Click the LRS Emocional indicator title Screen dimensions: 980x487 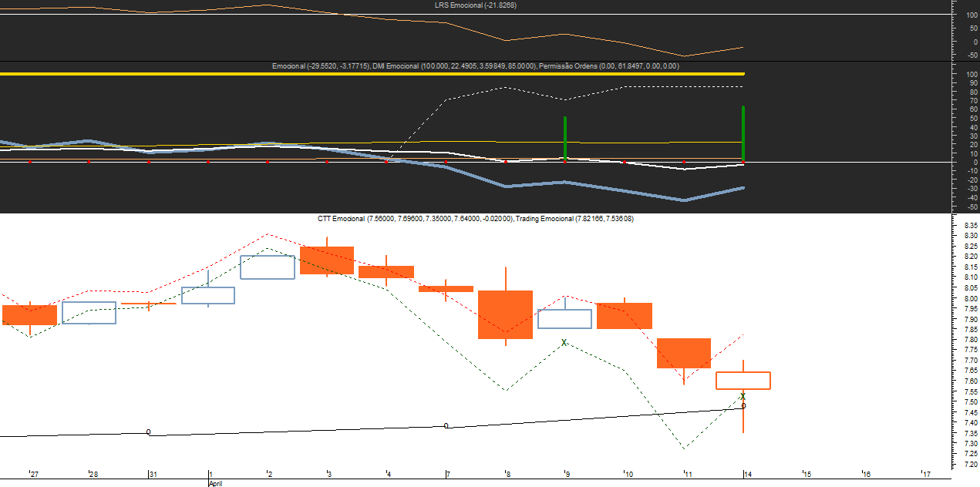point(475,5)
